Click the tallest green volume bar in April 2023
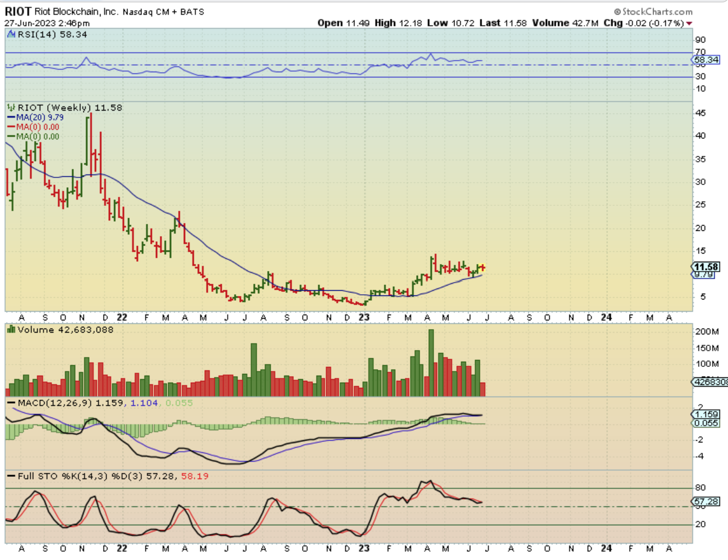 431,363
